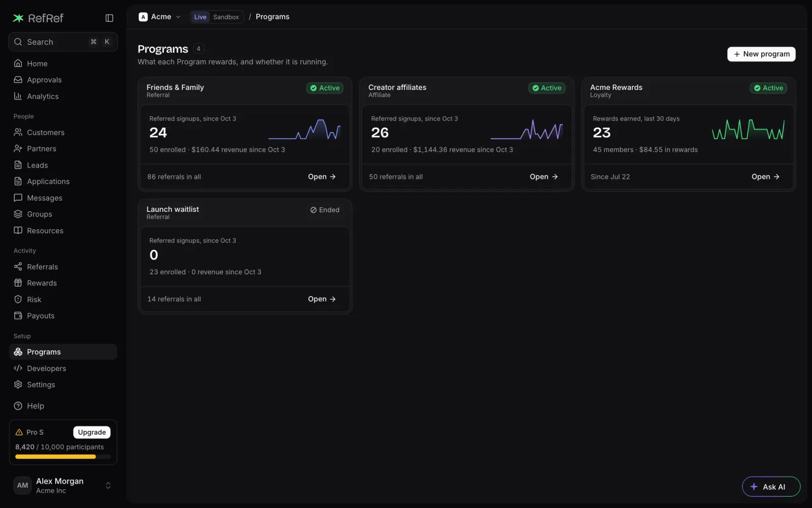Click the Upgrade plan button
Screen dimensions: 812x508
coord(92,432)
